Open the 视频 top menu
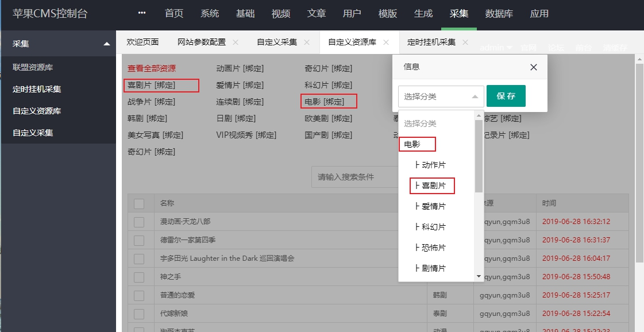644x332 pixels. (281, 14)
